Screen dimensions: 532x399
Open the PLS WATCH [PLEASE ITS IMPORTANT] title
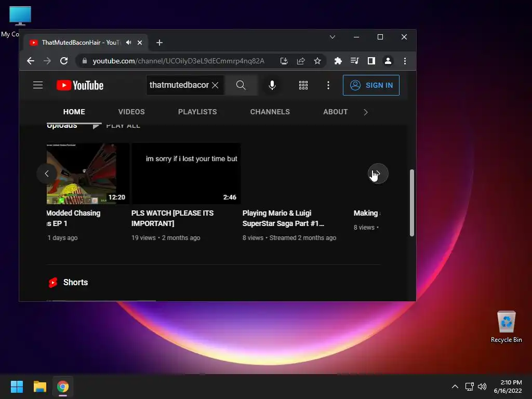tap(172, 218)
